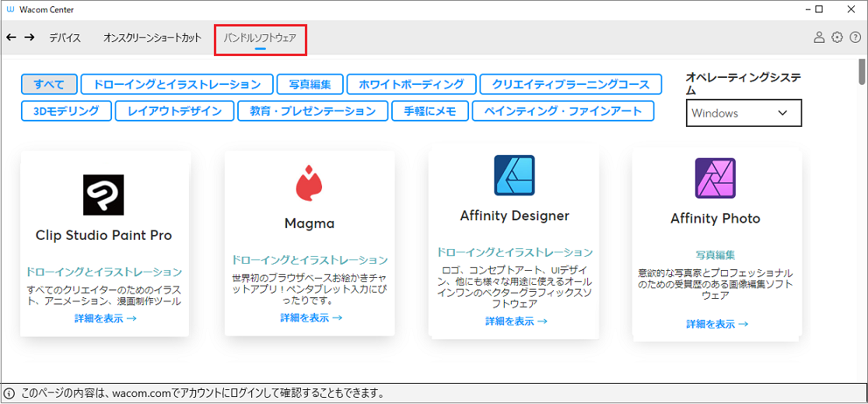This screenshot has height=404, width=868.
Task: Click the Affinity Photo card title
Action: (x=716, y=219)
